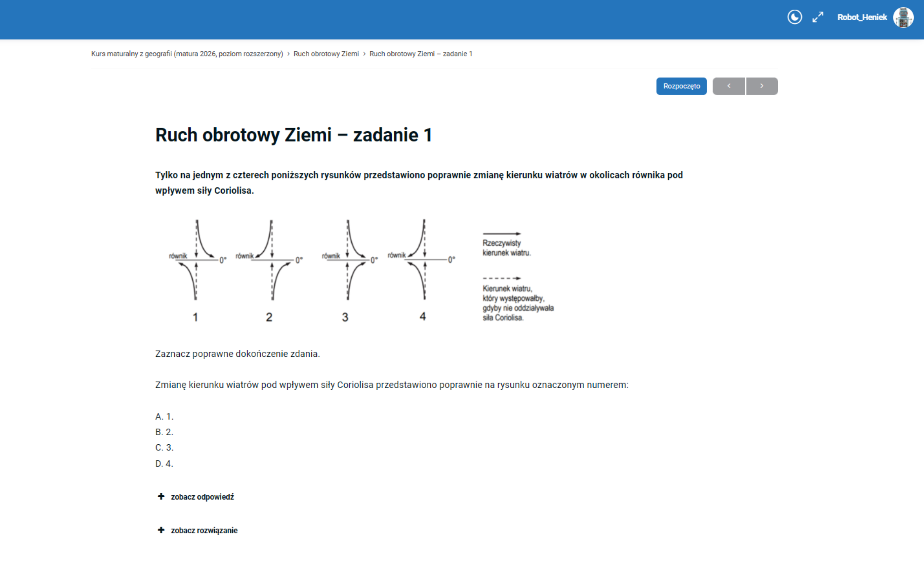Viewport: 924px width, 577px height.
Task: Open Robot_Heniek avatar picture
Action: pos(903,18)
